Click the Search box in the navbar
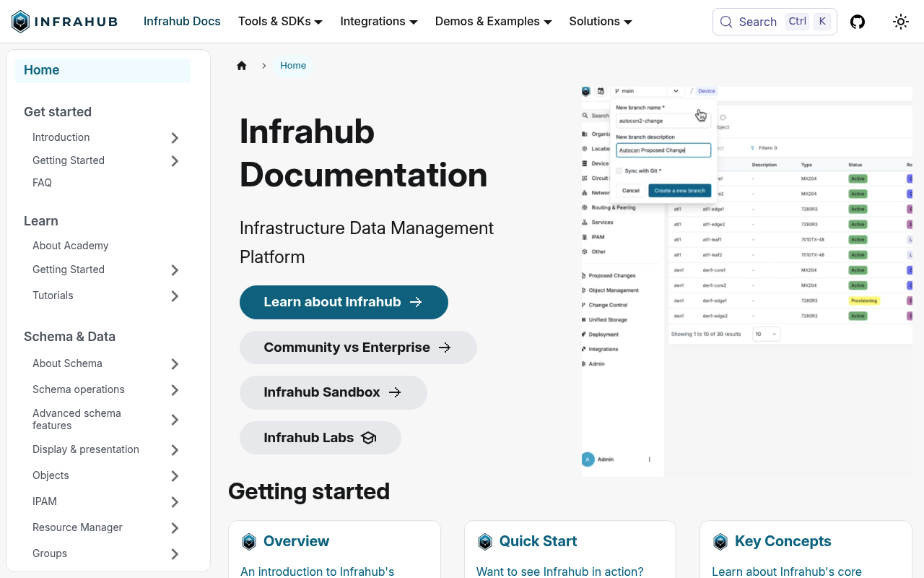 click(x=775, y=22)
